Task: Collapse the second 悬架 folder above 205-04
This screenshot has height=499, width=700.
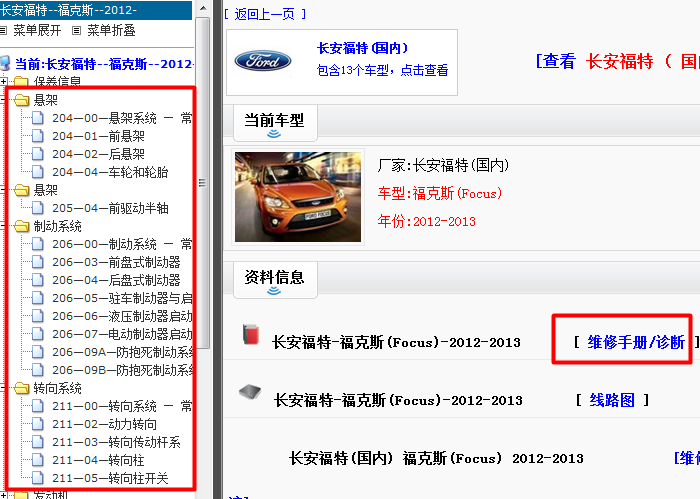Action: [3, 190]
